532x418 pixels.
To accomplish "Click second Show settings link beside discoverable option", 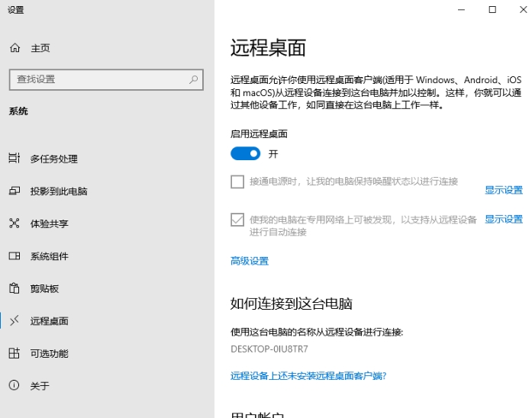I will tap(504, 219).
